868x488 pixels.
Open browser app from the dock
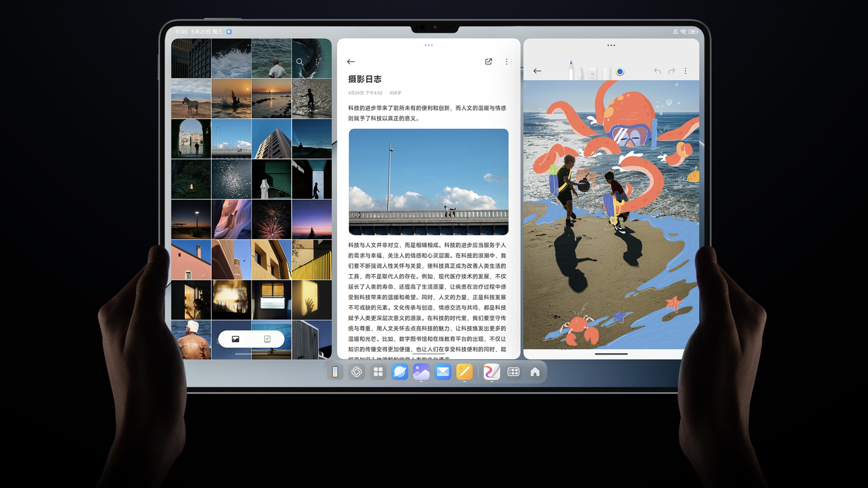pos(400,372)
